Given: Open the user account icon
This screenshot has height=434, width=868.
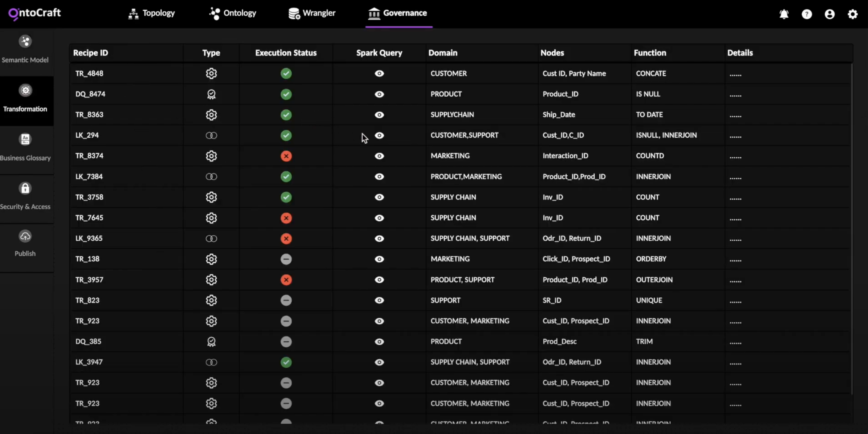Looking at the screenshot, I should click(x=830, y=14).
